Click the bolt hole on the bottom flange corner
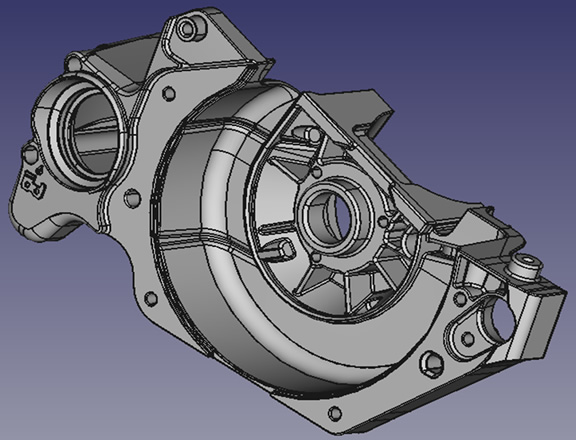 tap(335, 413)
